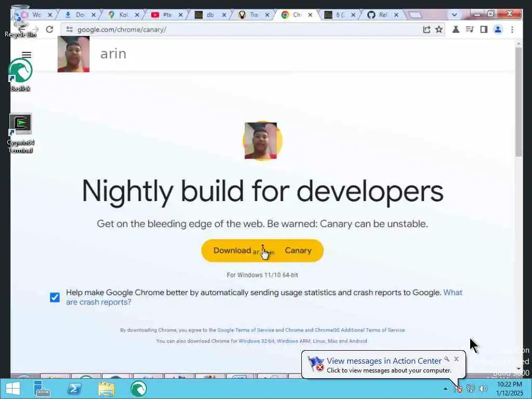
Task: Click the Recycle Bin desktop icon
Action: [x=20, y=21]
